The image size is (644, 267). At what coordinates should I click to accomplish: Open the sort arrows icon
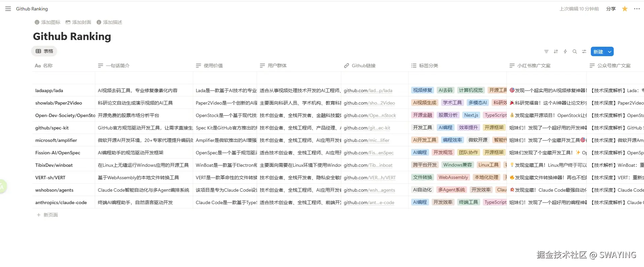point(556,51)
